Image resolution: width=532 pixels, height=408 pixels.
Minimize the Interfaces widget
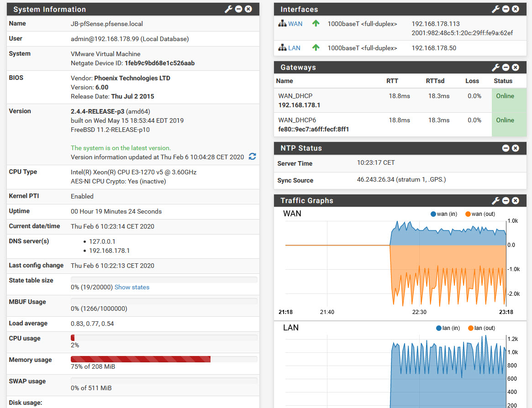506,9
